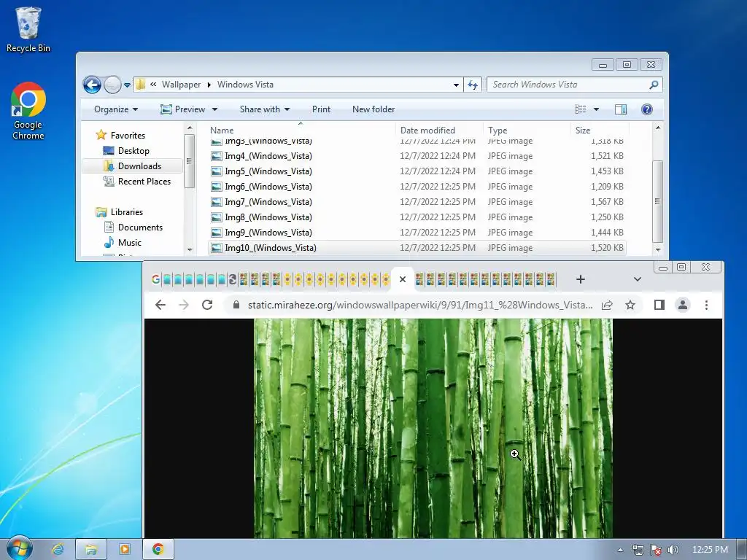Toggle the preview pane

tap(621, 109)
